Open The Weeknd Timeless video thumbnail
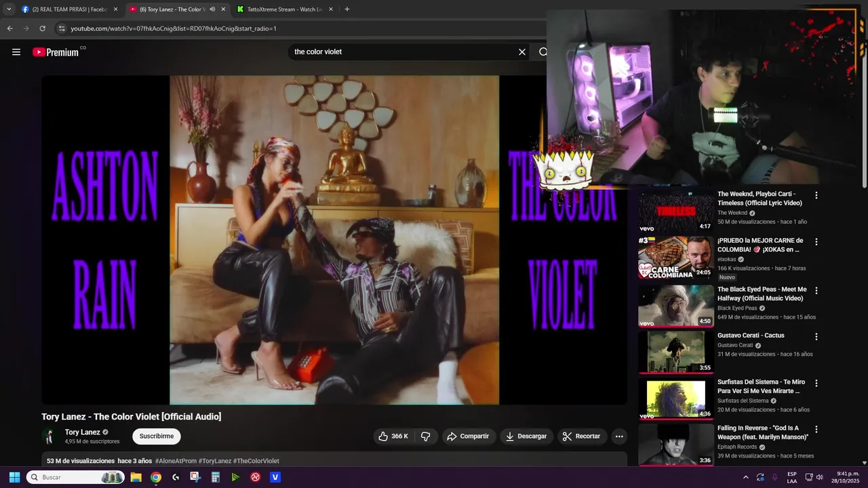This screenshot has height=488, width=868. (676, 211)
